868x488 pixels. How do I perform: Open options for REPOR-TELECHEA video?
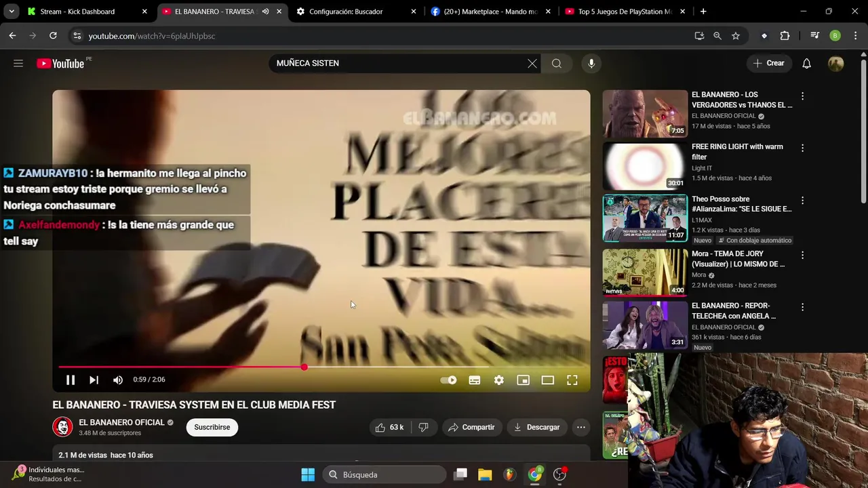click(x=802, y=307)
